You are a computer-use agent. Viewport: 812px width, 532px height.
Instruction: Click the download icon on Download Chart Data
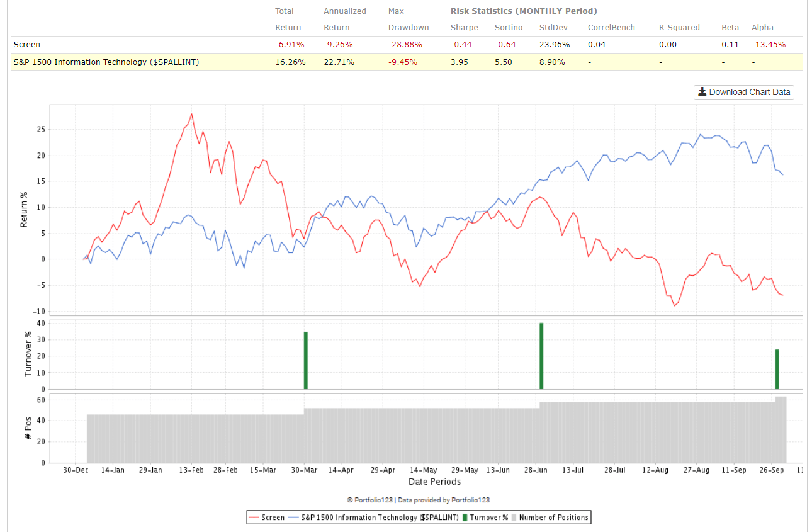(x=702, y=92)
